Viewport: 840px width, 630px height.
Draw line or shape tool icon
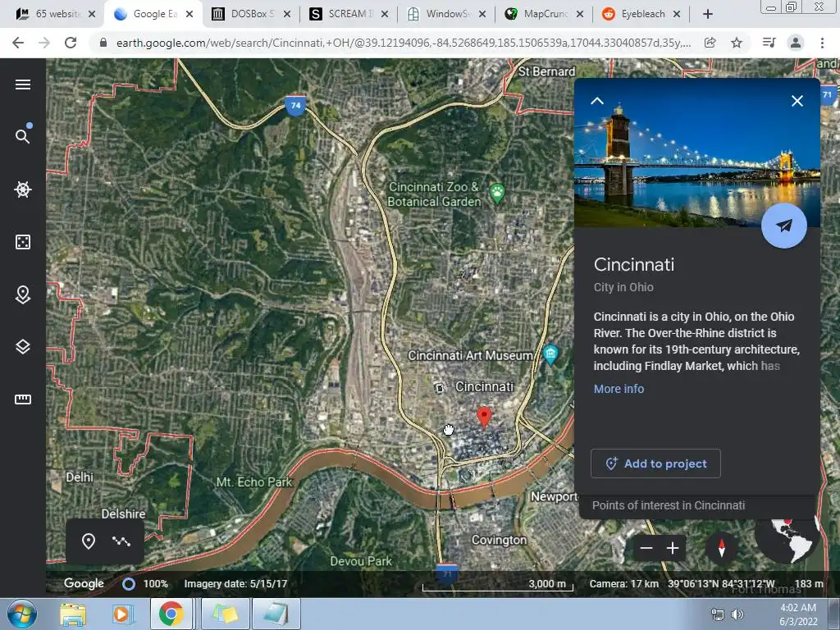pos(121,541)
